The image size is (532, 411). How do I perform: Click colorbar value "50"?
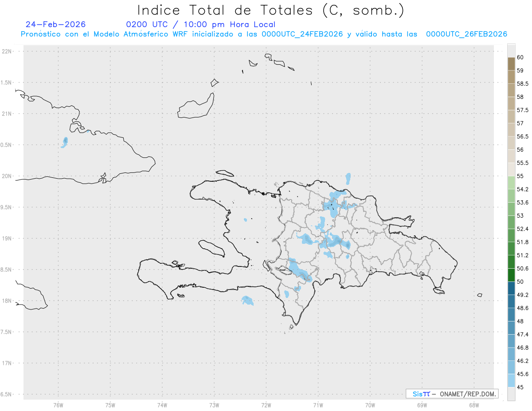(x=520, y=282)
